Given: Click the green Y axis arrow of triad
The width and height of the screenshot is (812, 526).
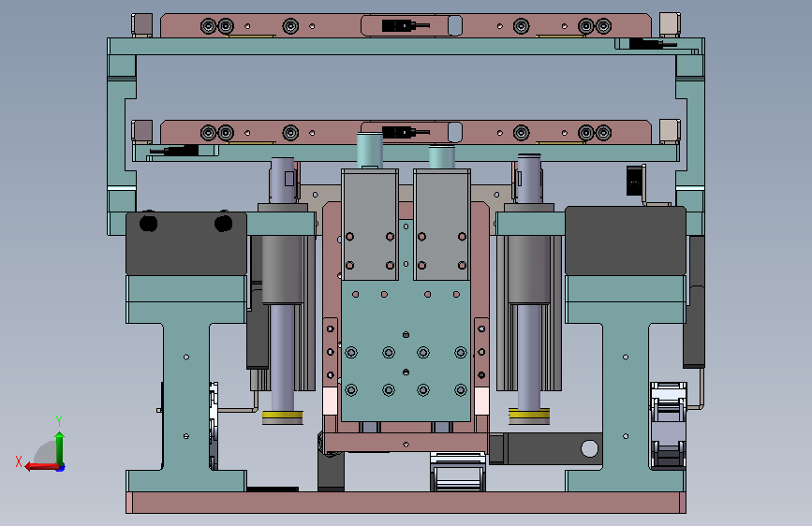Looking at the screenshot, I should (x=60, y=447).
